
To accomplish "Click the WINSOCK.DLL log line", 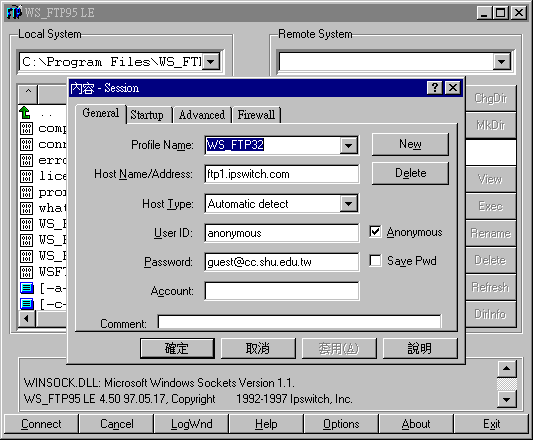I will click(159, 383).
